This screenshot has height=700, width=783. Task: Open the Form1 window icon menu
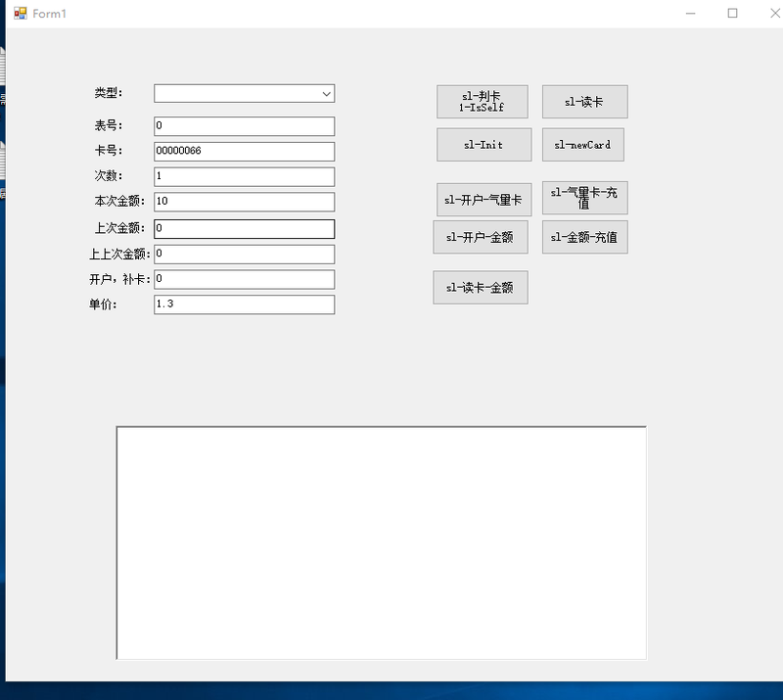coord(21,14)
